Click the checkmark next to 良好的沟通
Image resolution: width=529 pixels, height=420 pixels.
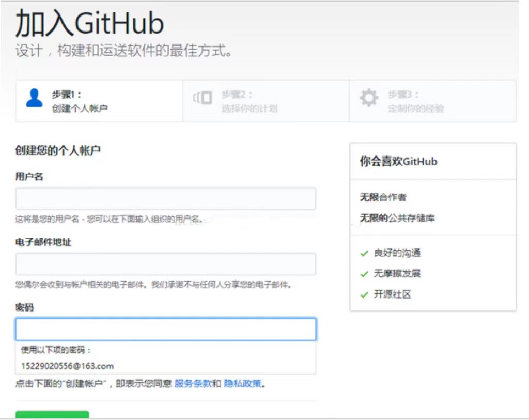pos(364,253)
